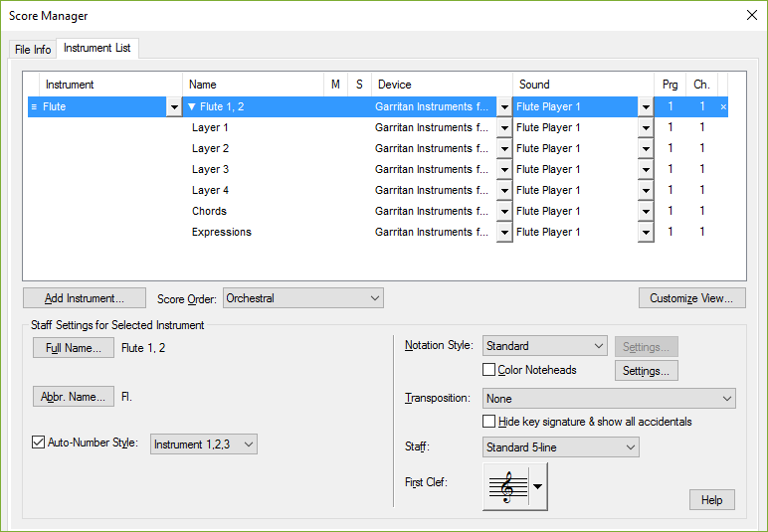Disable the Auto-Number Style checkbox

click(x=40, y=443)
